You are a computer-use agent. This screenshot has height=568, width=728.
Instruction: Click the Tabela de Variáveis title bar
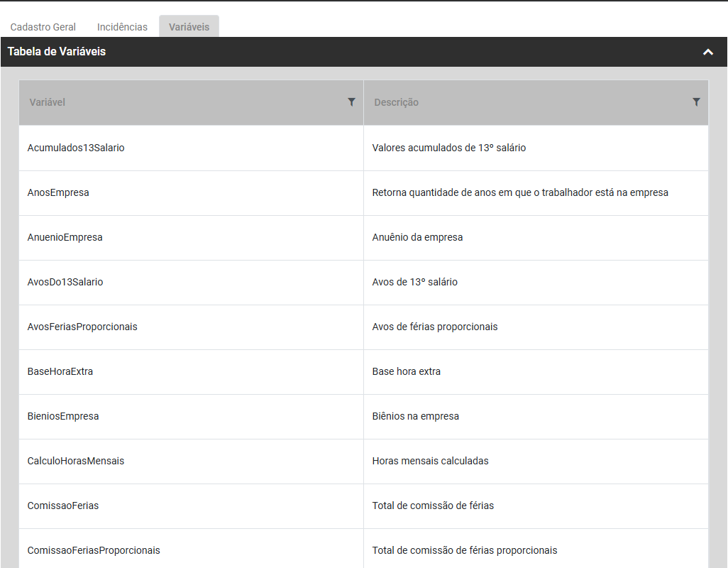pos(284,52)
